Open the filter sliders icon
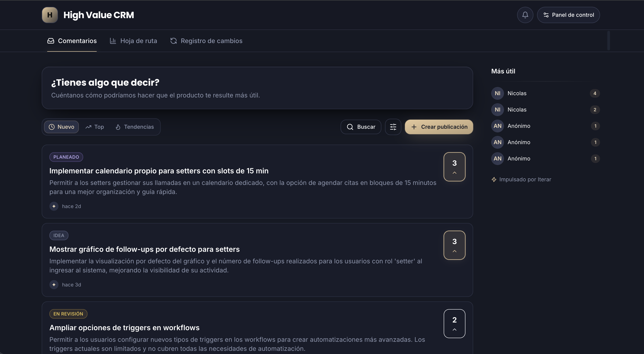Image resolution: width=644 pixels, height=354 pixels. click(393, 127)
